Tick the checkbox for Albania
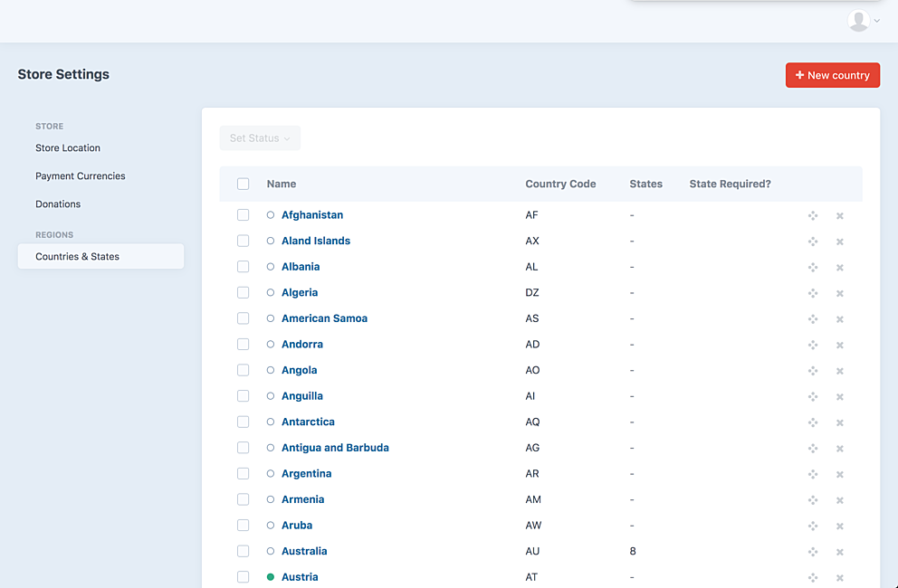The image size is (898, 588). pos(243,267)
